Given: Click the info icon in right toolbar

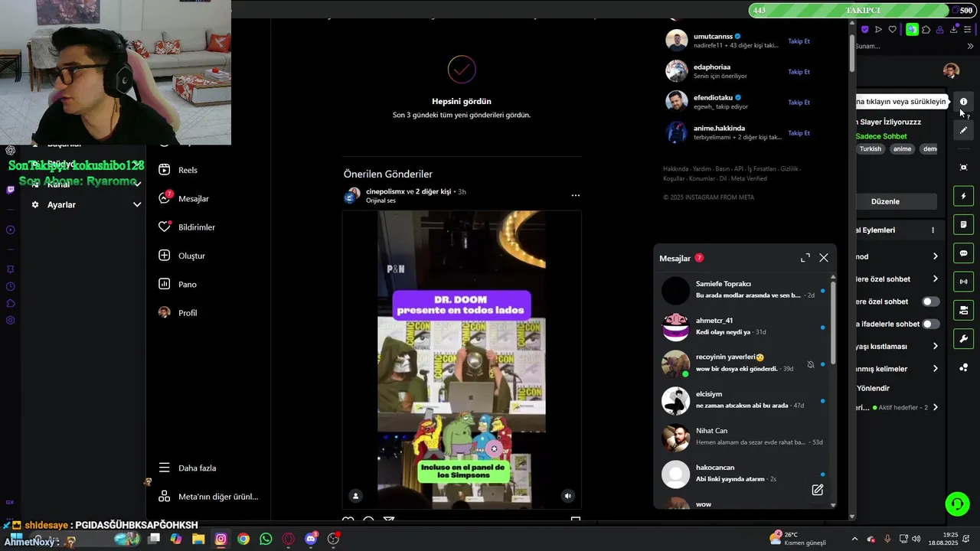Looking at the screenshot, I should (x=963, y=102).
